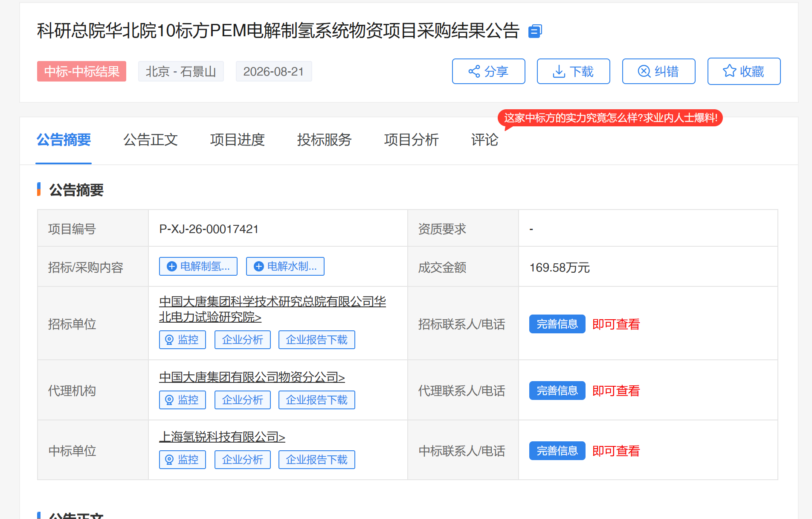Open 中国大唐集团有限公司物资分公司 link
The width and height of the screenshot is (812, 519).
click(252, 377)
